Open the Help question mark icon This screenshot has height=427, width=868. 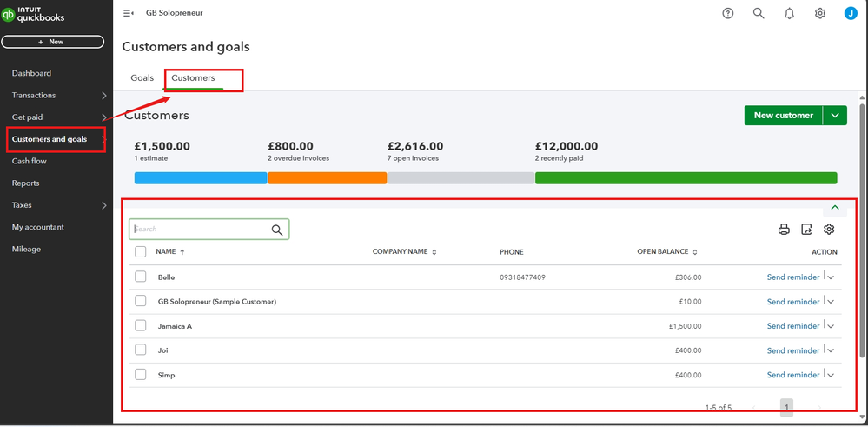tap(728, 13)
